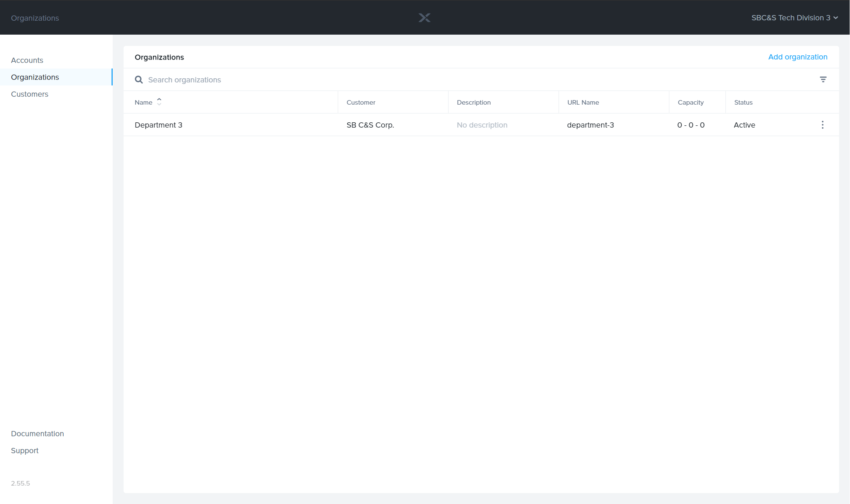Click the Customer column header
This screenshot has width=850, height=504.
pos(361,102)
